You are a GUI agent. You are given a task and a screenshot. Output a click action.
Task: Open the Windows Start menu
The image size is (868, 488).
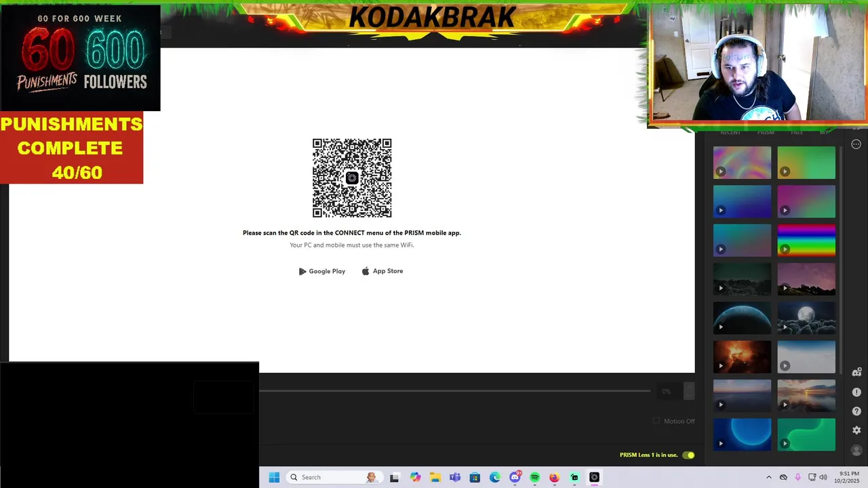[x=274, y=477]
